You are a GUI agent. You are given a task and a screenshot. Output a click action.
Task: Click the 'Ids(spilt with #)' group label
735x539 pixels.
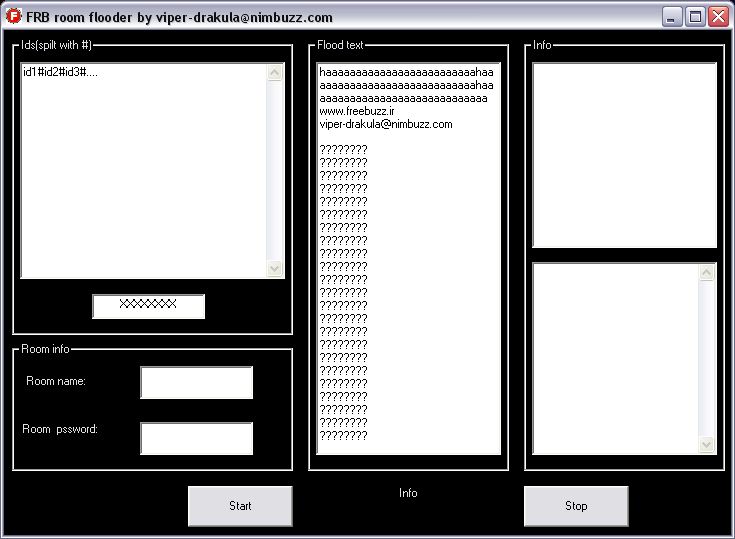(56, 45)
